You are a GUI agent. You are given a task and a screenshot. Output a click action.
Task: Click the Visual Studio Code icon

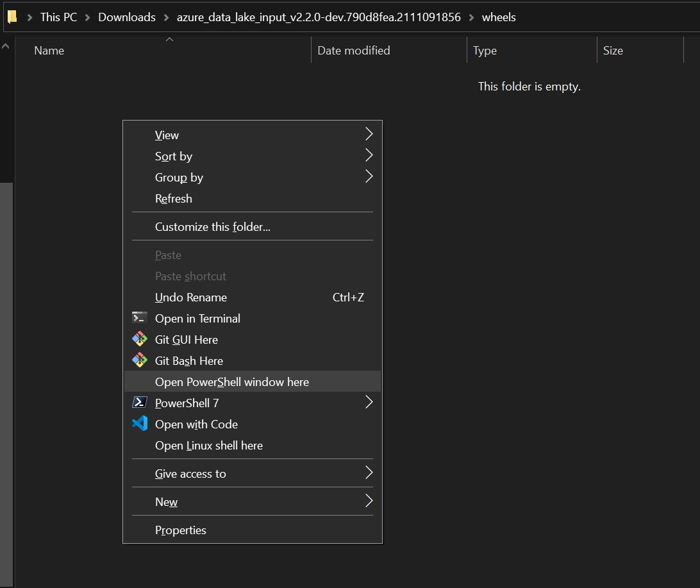click(139, 424)
